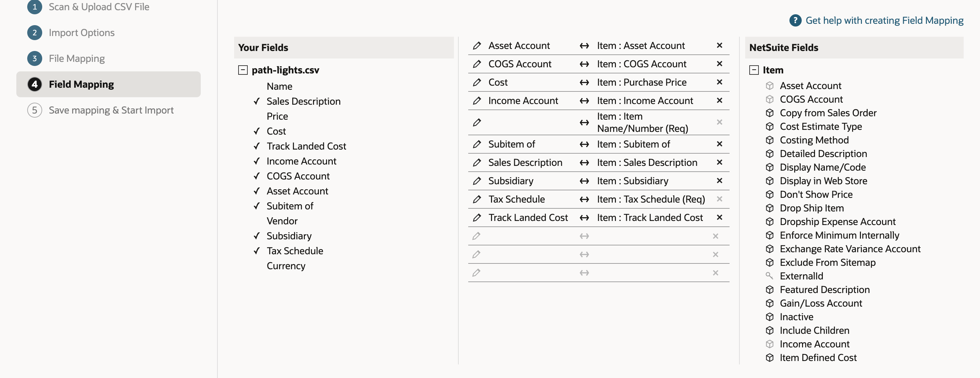The image size is (980, 378).
Task: Select the Price field in Your Fields
Action: tap(277, 116)
